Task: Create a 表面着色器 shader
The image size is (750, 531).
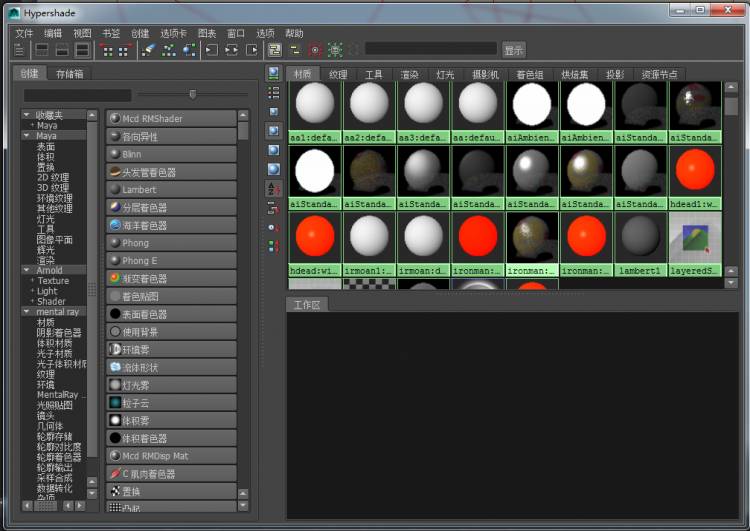Action: tap(171, 314)
